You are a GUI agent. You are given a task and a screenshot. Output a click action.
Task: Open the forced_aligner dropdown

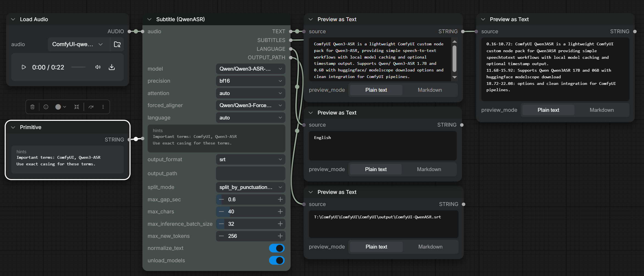[x=251, y=105]
